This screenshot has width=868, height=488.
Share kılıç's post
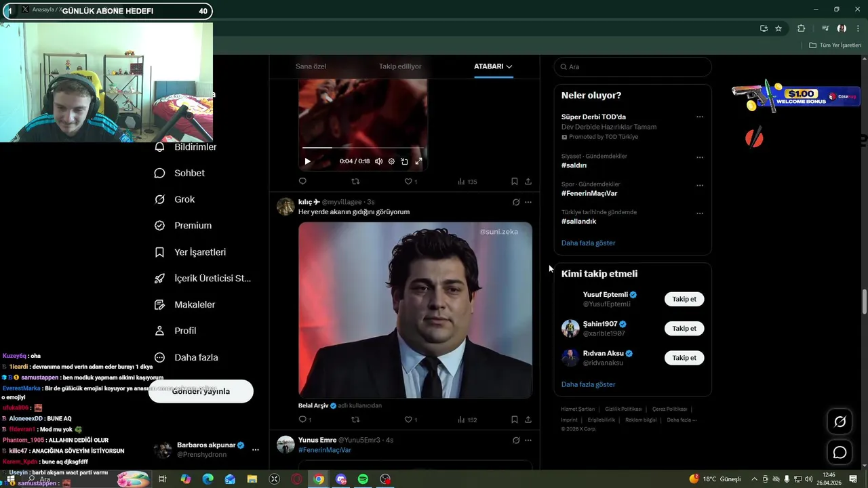coord(528,420)
